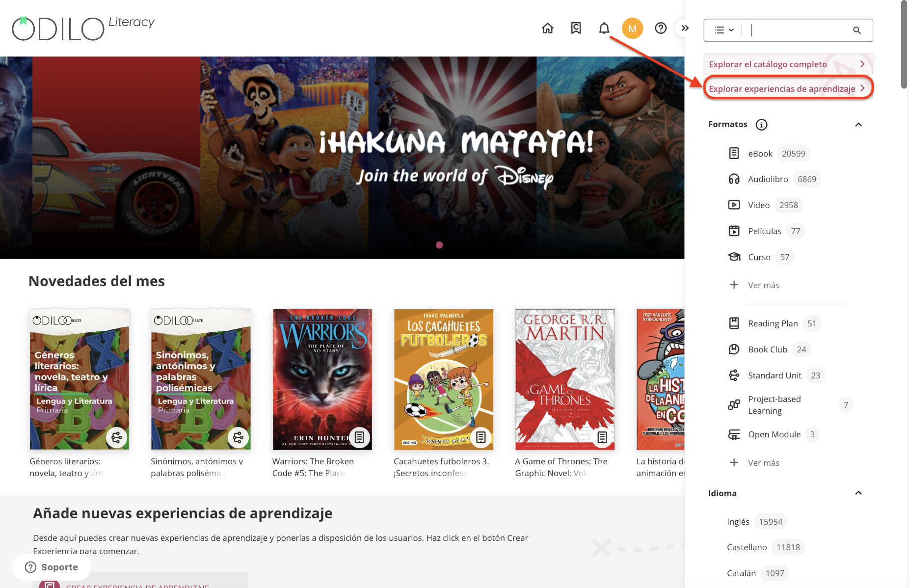Screen dimensions: 909x588
Task: Open the Soporte support button
Action: click(52, 567)
